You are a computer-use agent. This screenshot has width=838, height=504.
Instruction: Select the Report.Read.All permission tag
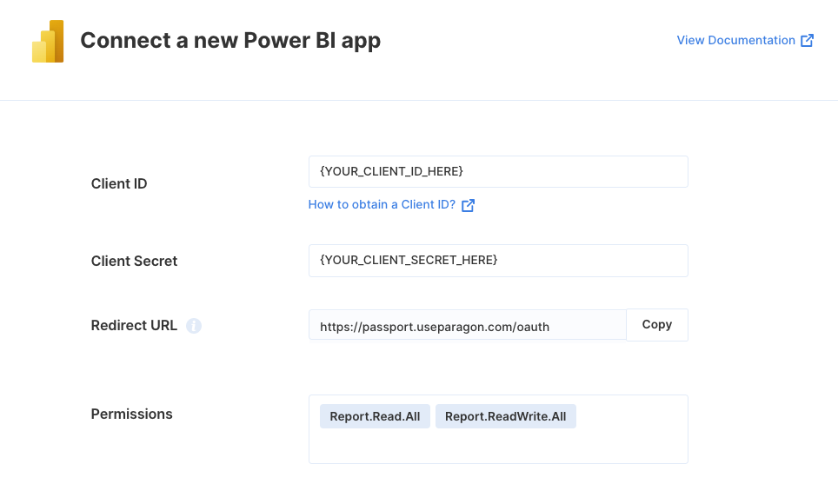click(375, 416)
